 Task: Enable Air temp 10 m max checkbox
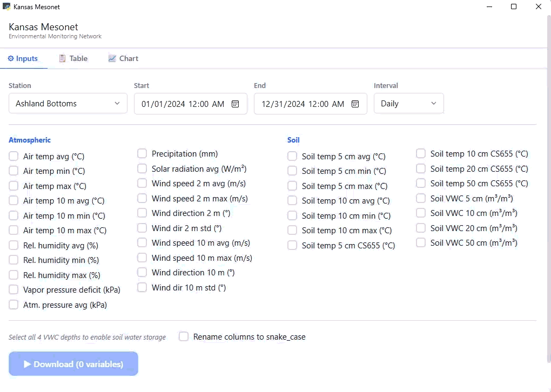[x=14, y=231]
